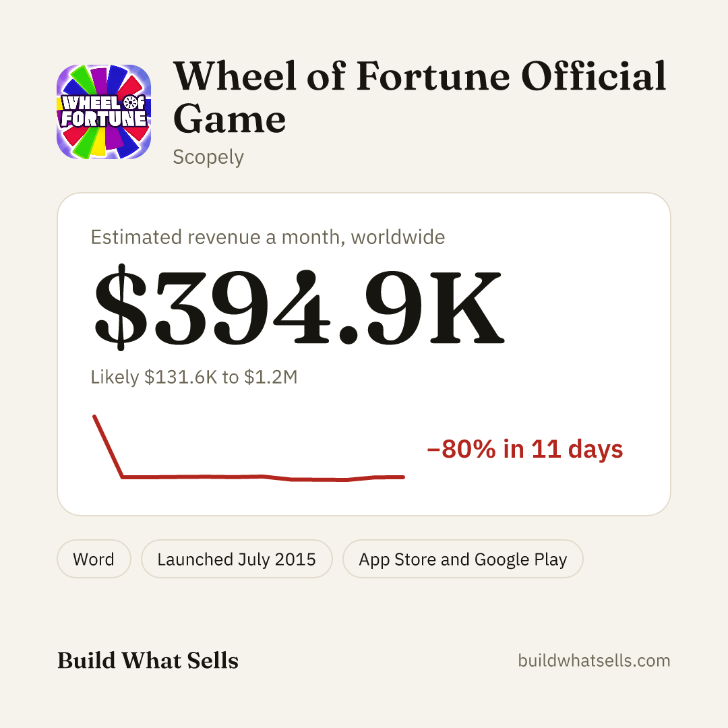Visit the buildwhatsells.com link
Image resolution: width=728 pixels, height=728 pixels.
tap(594, 660)
